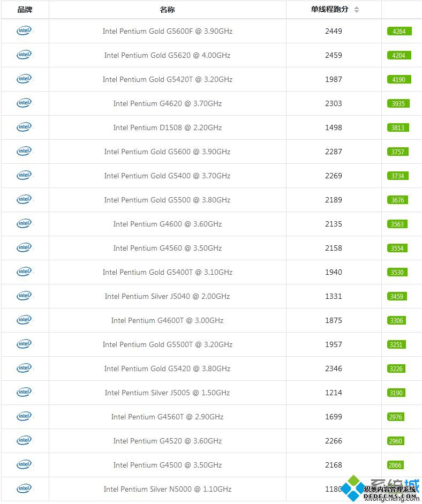
Task: Click the 名称 column header
Action: tap(167, 10)
